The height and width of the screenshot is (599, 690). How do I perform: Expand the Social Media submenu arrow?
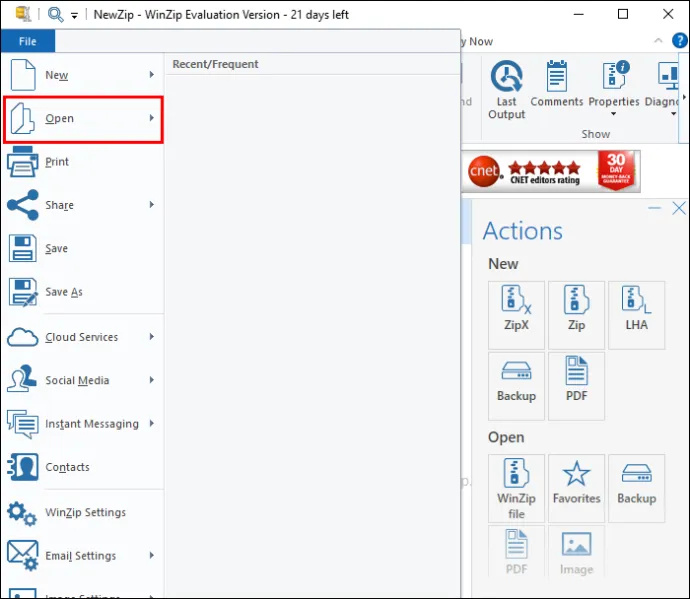coord(151,379)
